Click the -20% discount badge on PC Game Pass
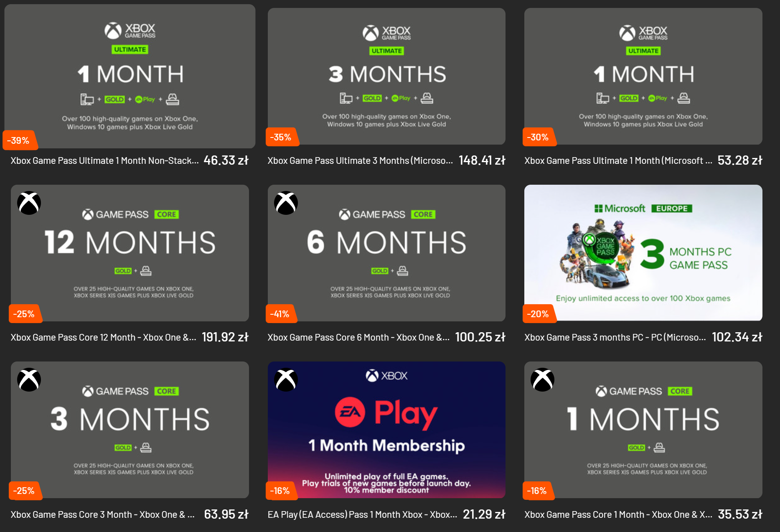Image resolution: width=780 pixels, height=532 pixels. (x=539, y=314)
